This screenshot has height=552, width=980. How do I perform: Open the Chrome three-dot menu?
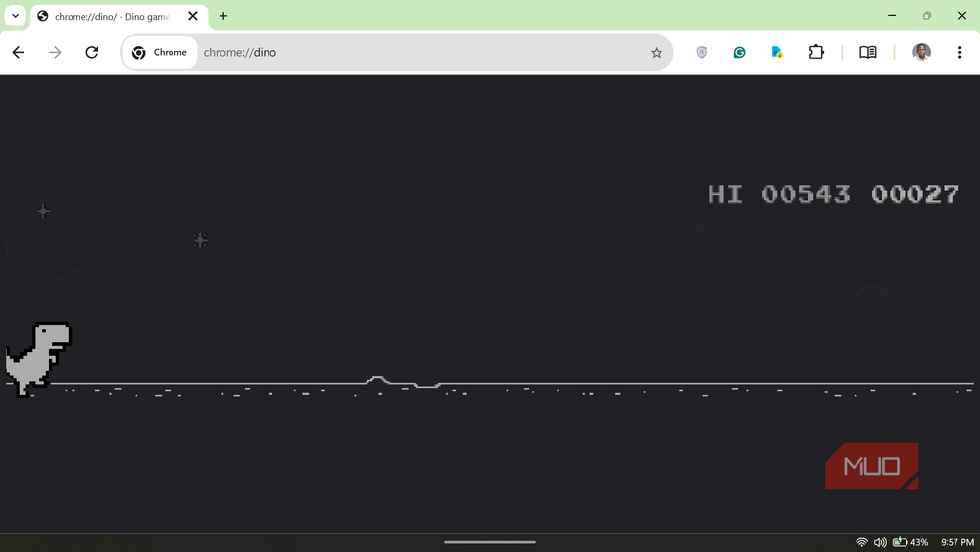click(x=960, y=53)
